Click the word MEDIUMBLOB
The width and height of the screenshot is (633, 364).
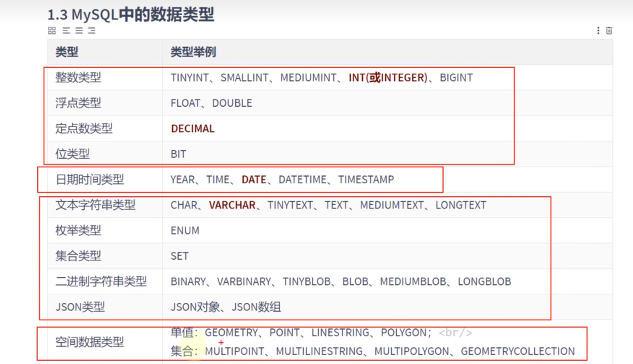413,281
